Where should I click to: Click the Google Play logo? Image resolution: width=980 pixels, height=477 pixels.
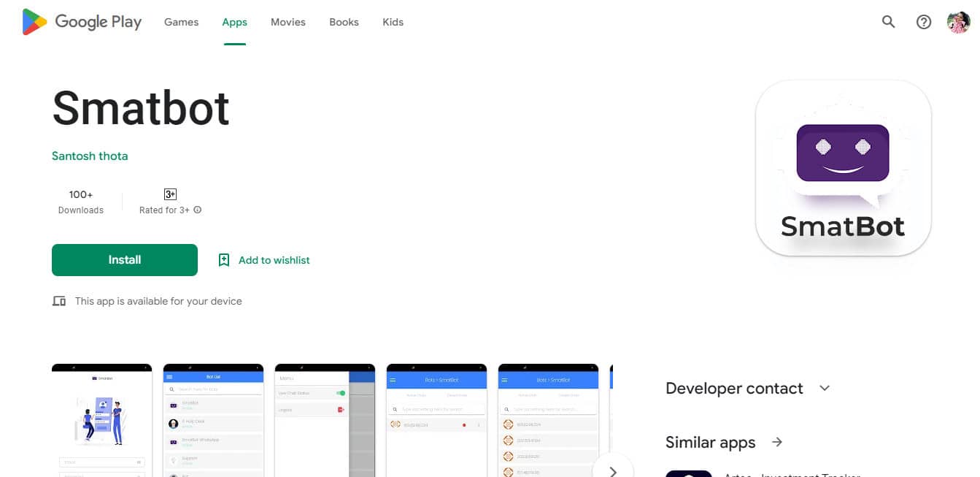click(x=82, y=22)
